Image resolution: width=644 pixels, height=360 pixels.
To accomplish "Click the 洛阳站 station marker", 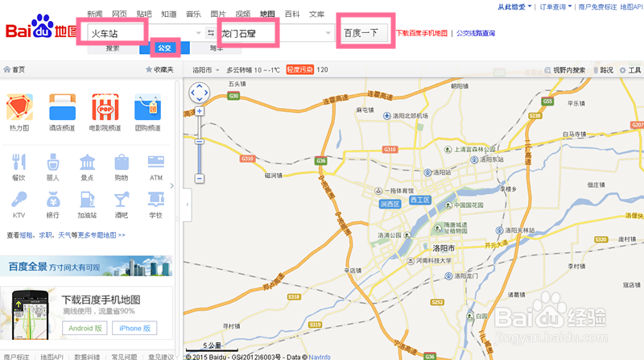I will tap(427, 172).
